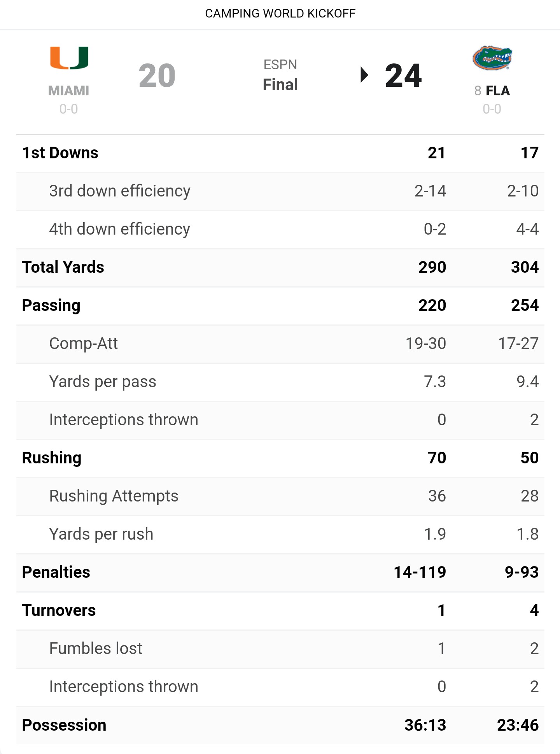Click the Total Yards row label
Image resolution: width=560 pixels, height=754 pixels.
coord(63,267)
